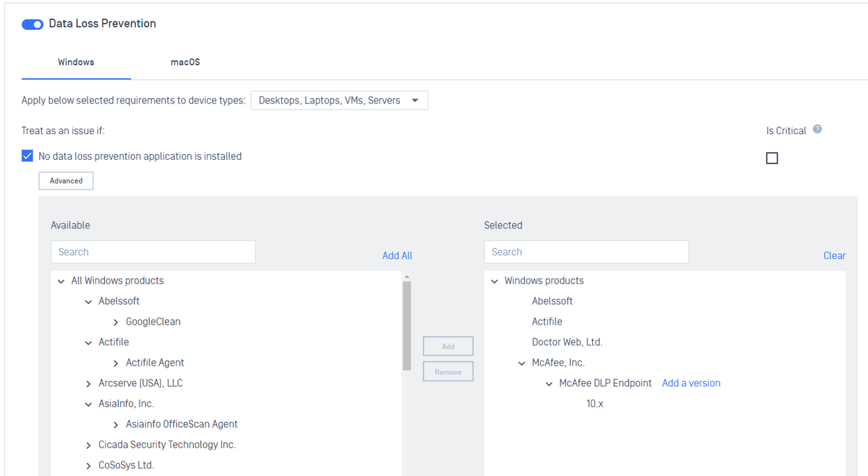This screenshot has height=476, width=868.
Task: Select McAfee DLP Endpoint label
Action: coord(606,383)
